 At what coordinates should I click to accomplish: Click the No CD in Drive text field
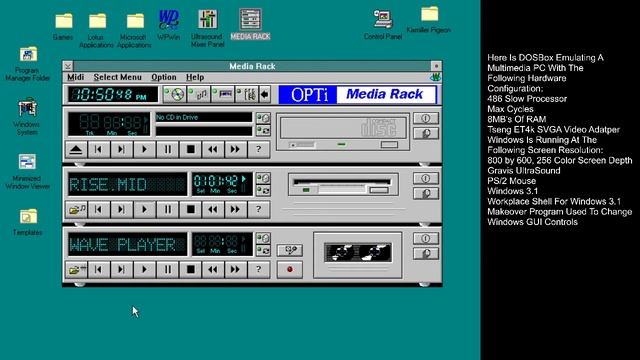pyautogui.click(x=204, y=117)
